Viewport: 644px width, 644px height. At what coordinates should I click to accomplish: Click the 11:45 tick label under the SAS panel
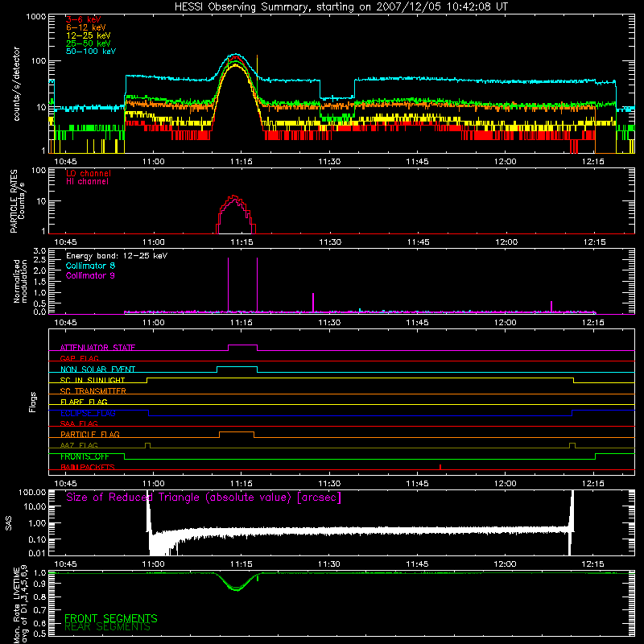click(417, 564)
